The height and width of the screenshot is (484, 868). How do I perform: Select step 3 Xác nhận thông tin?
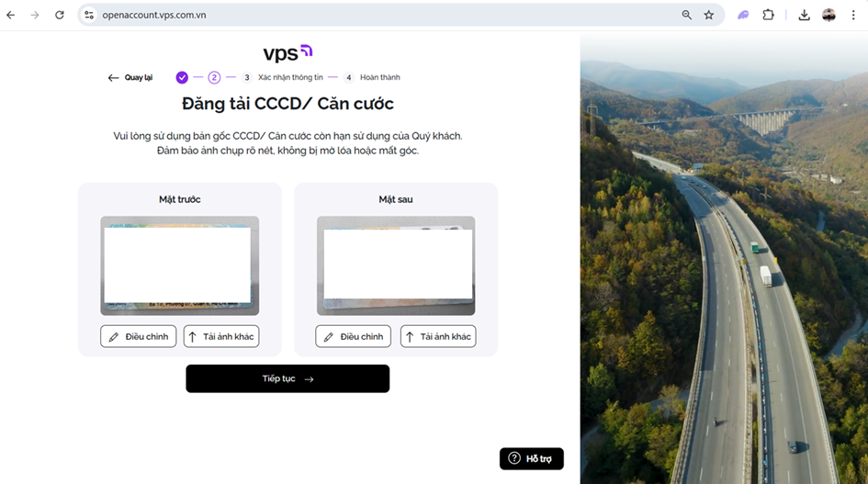[284, 77]
